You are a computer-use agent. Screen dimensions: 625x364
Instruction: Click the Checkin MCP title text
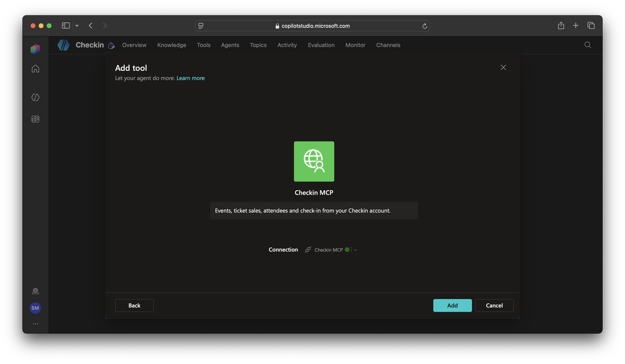click(314, 192)
